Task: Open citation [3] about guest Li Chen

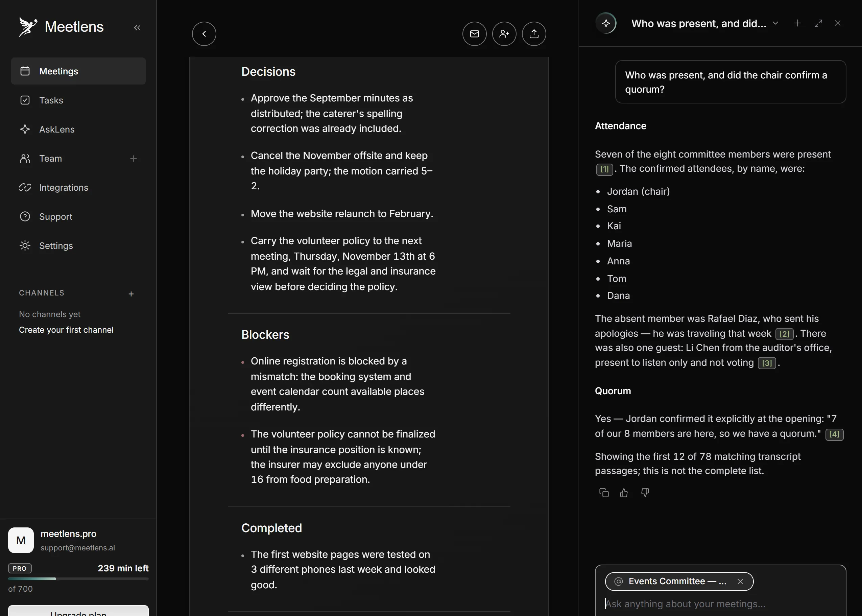Action: tap(767, 363)
